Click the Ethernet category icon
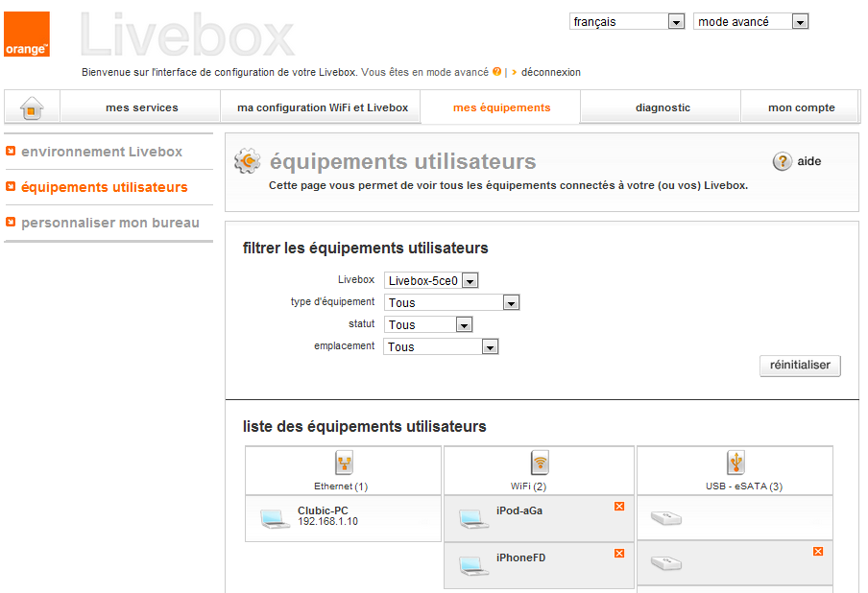The width and height of the screenshot is (868, 593). (x=344, y=463)
